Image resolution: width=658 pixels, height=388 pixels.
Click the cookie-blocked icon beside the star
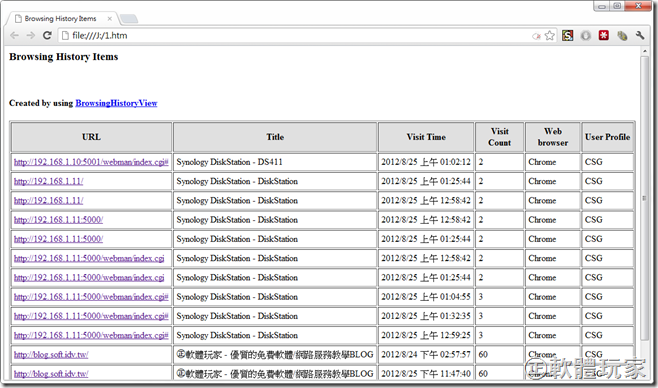(x=536, y=36)
